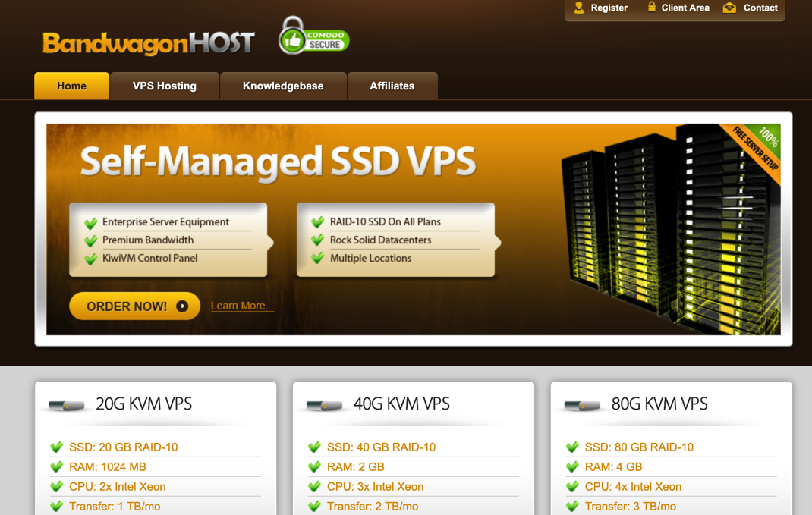
Task: Click the RAID-10 SSD On All Plans text
Action: pos(386,221)
